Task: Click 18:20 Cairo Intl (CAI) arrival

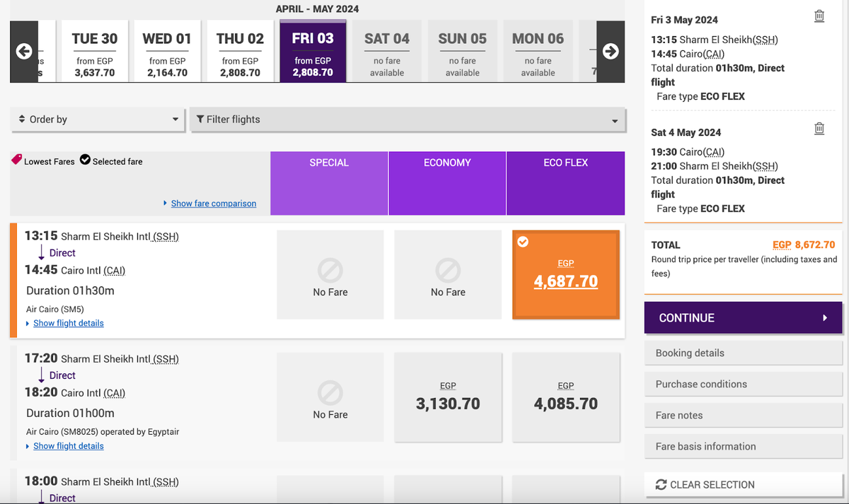Action: pos(75,393)
